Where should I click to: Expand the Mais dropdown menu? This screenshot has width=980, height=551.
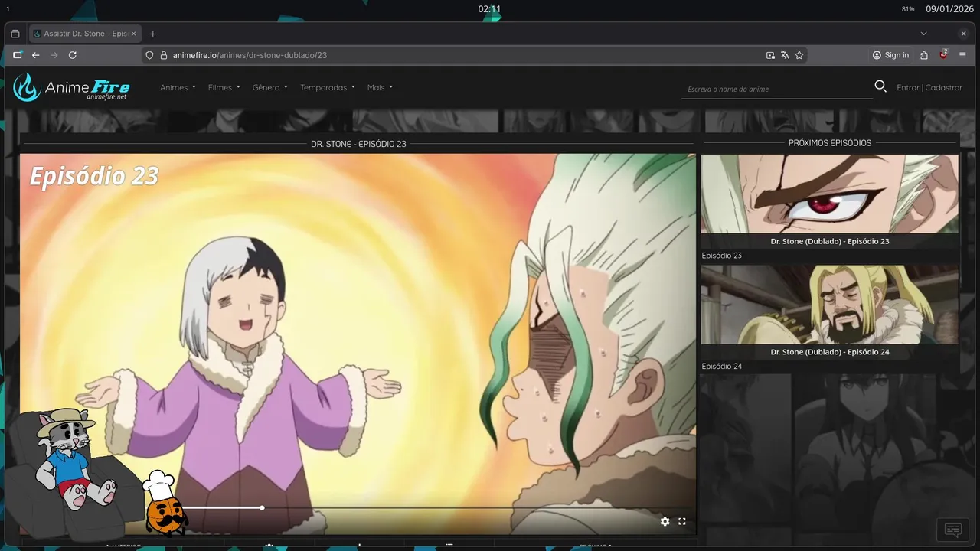[x=380, y=87]
